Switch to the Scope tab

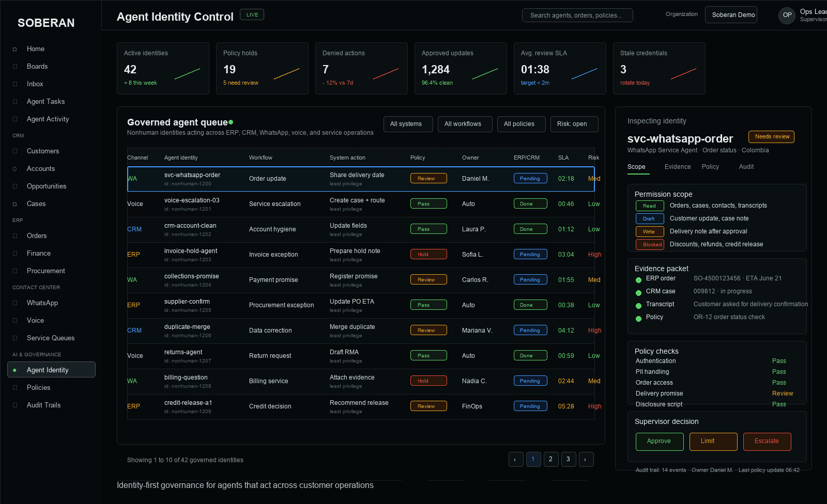(x=636, y=167)
